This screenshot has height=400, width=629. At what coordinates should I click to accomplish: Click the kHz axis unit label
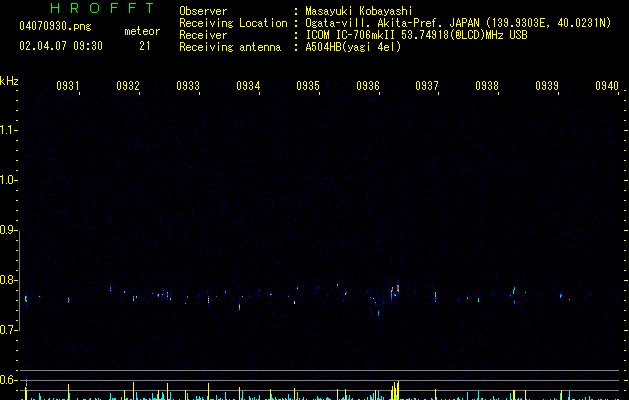9,81
